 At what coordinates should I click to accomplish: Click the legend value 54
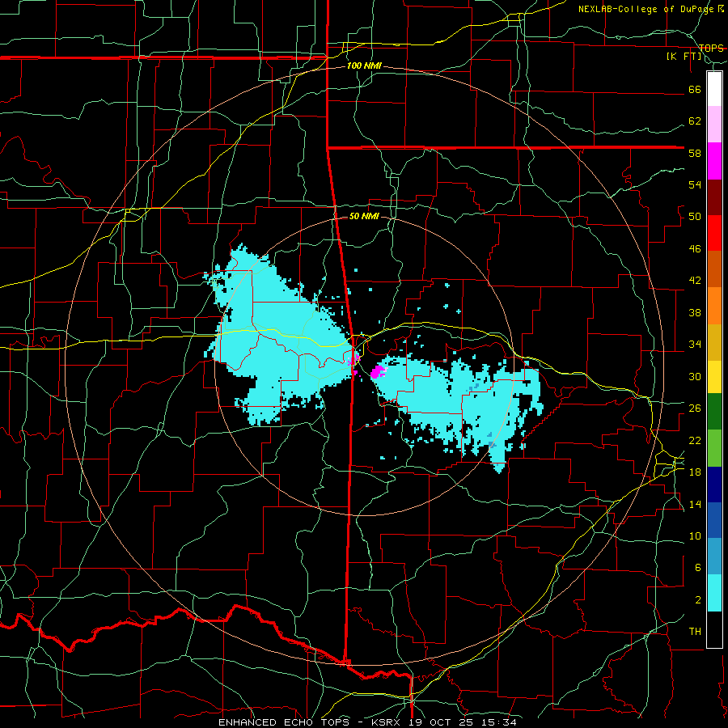(695, 184)
